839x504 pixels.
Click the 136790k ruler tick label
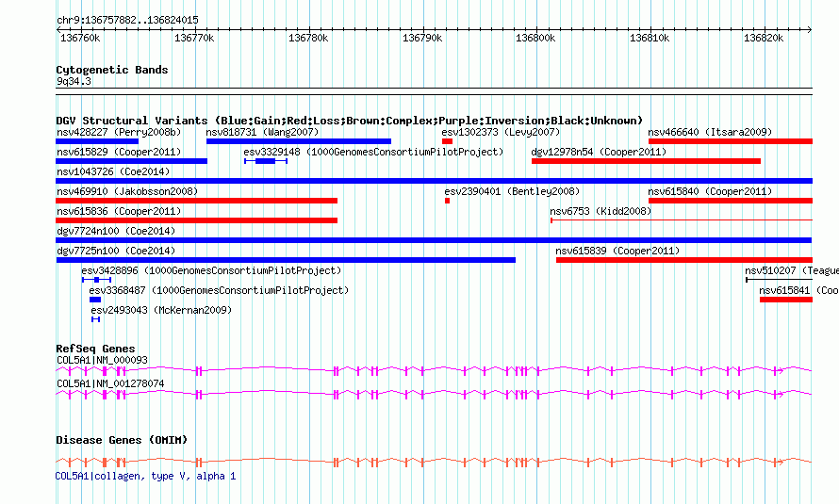(x=422, y=38)
